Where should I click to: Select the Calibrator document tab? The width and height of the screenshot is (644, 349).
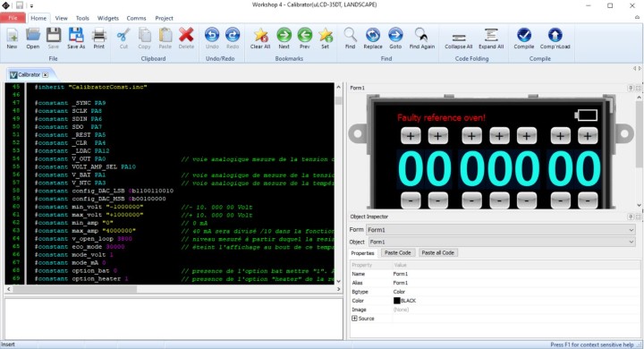tap(29, 75)
